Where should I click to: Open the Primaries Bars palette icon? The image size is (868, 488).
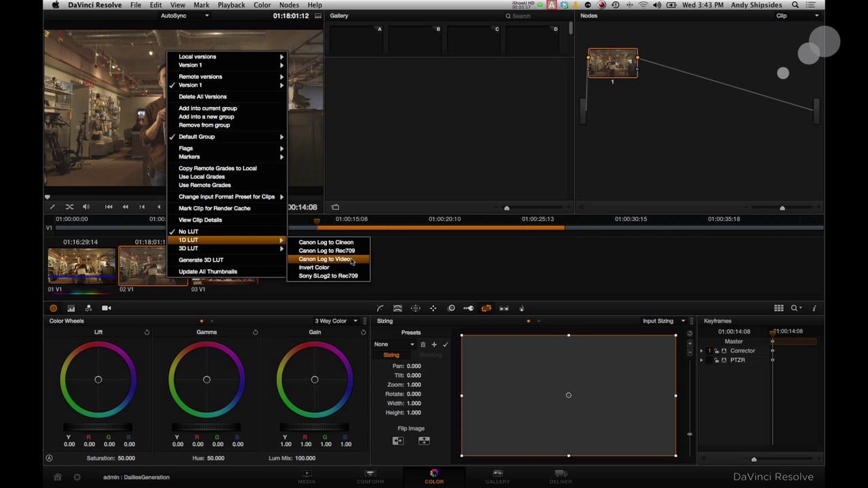tap(71, 308)
